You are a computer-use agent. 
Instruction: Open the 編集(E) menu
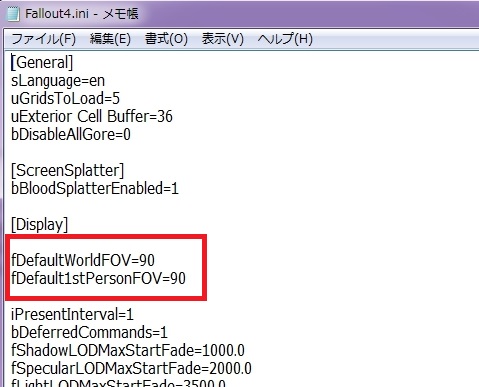click(x=110, y=39)
